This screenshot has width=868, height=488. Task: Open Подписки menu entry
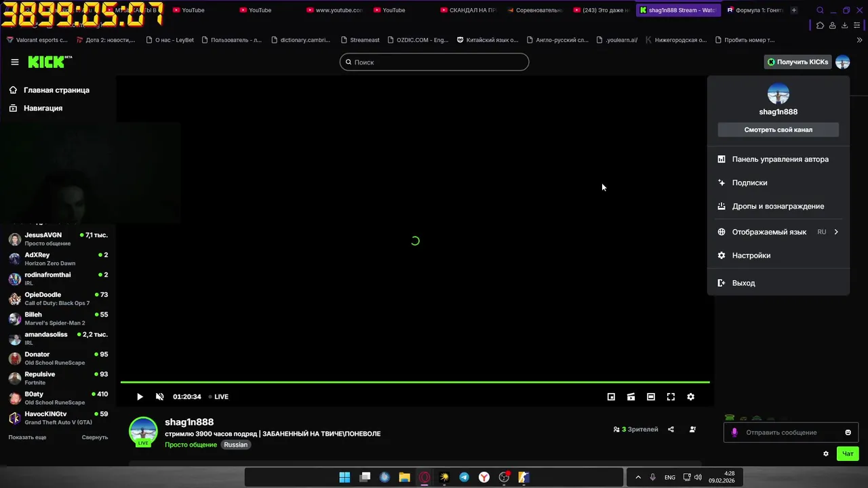point(778,182)
